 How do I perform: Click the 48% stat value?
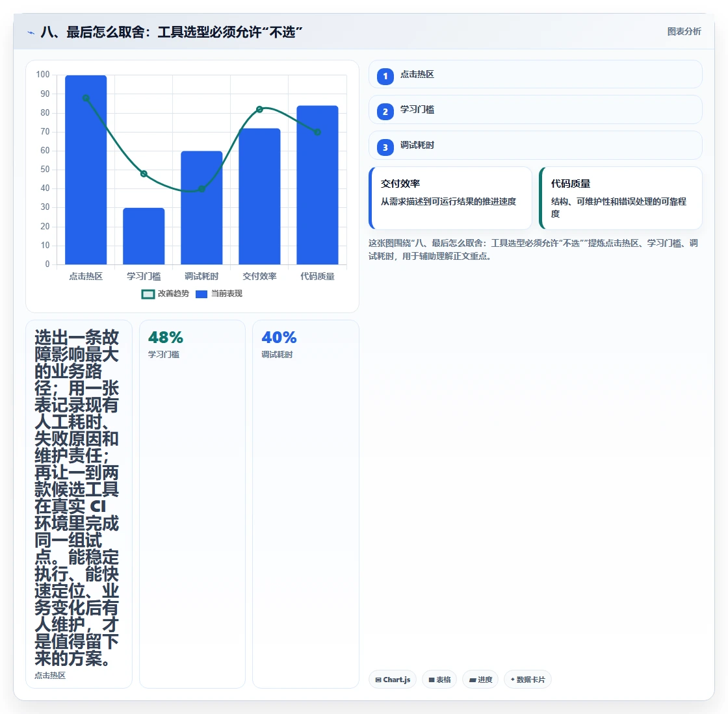[166, 337]
